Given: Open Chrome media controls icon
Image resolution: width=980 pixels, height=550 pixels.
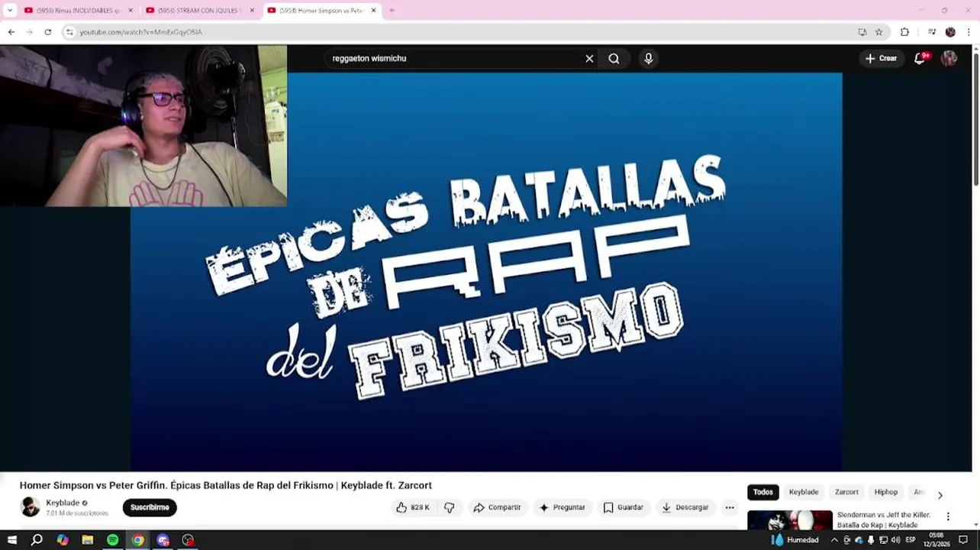Looking at the screenshot, I should (x=932, y=32).
